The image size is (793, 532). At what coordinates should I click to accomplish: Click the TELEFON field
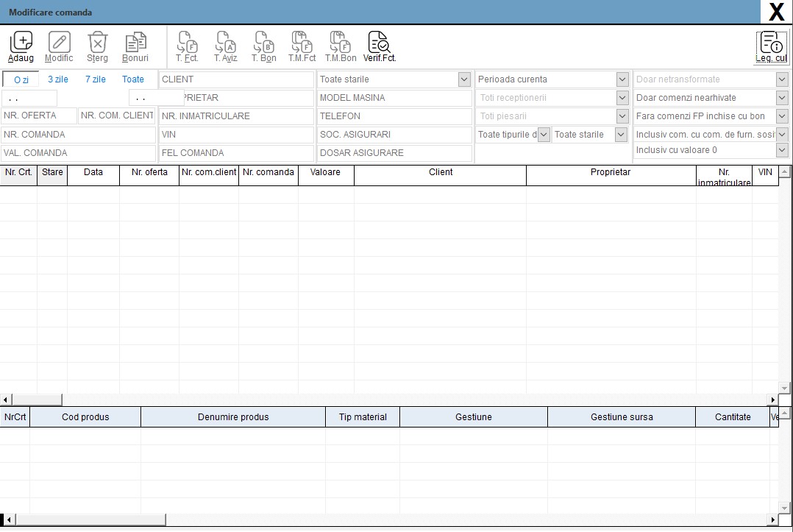(x=394, y=116)
